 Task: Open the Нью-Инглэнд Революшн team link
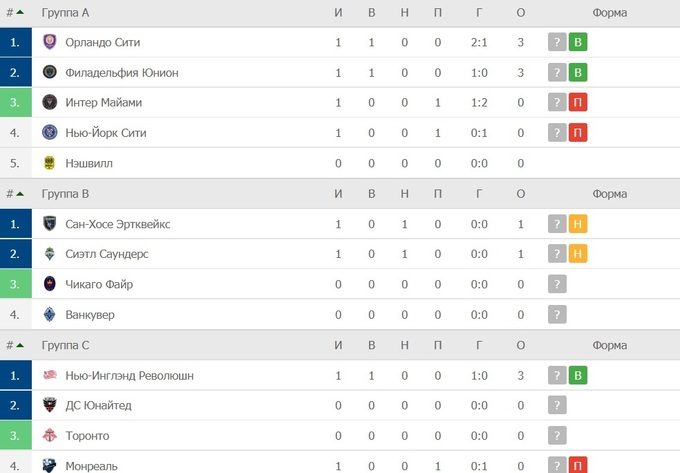(129, 376)
